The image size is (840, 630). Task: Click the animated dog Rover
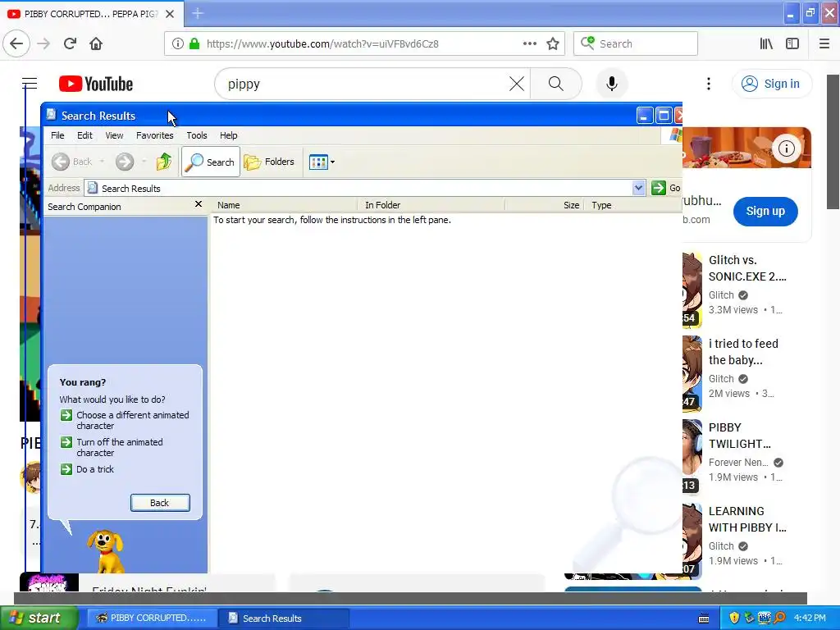coord(107,551)
